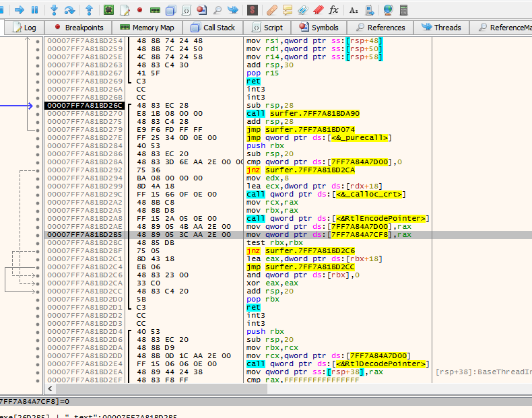Switch to the Memory Map tab
Image resolution: width=532 pixels, height=418 pixels.
click(147, 28)
